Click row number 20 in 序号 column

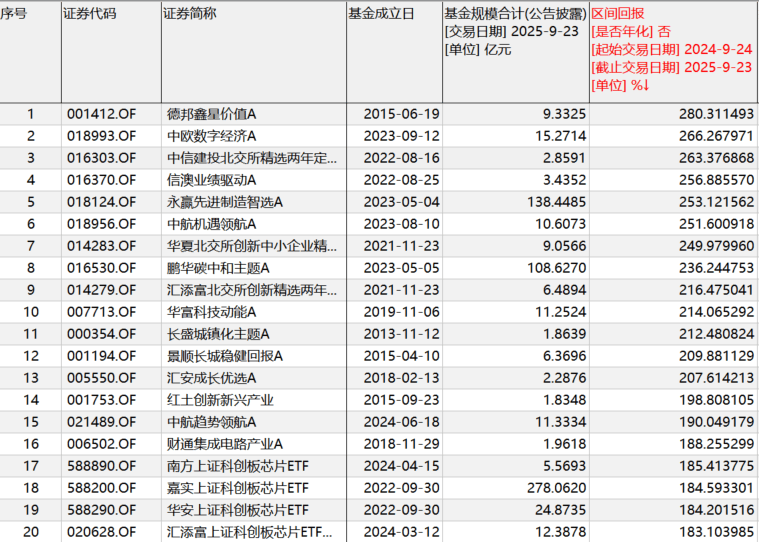coord(30,532)
